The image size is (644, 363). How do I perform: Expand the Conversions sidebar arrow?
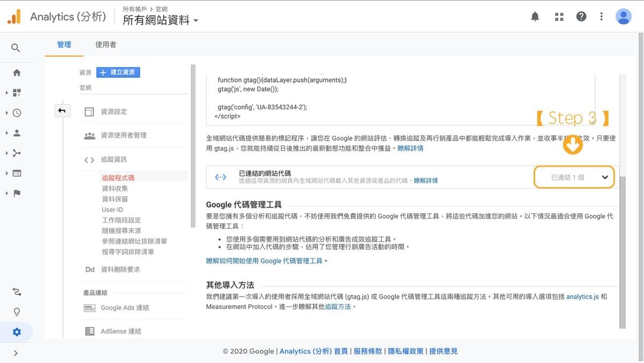pos(7,193)
